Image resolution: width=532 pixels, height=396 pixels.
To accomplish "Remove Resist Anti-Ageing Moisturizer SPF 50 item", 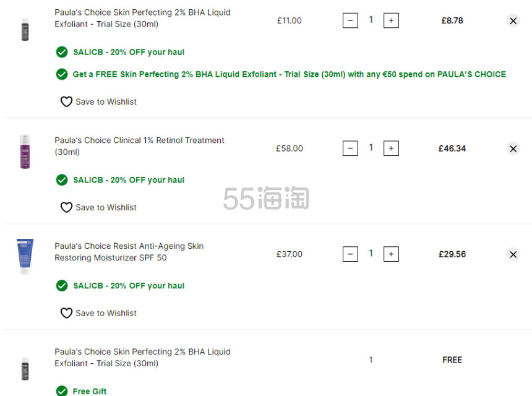I will [513, 254].
